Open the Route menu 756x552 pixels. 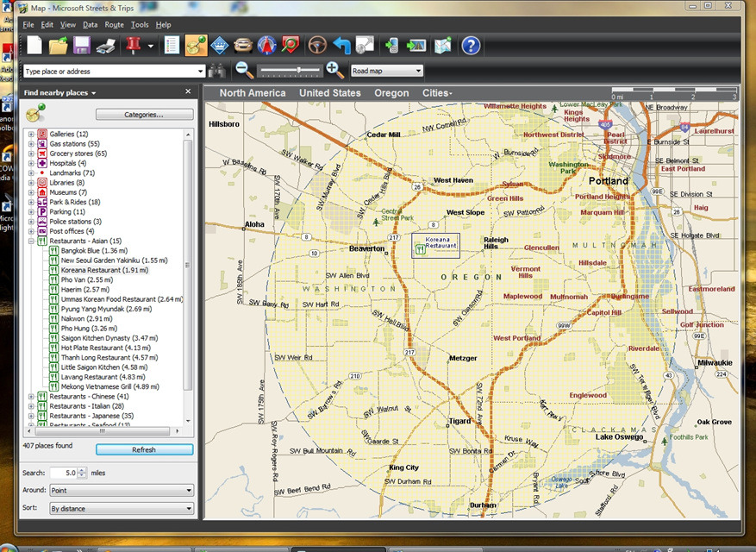coord(114,25)
